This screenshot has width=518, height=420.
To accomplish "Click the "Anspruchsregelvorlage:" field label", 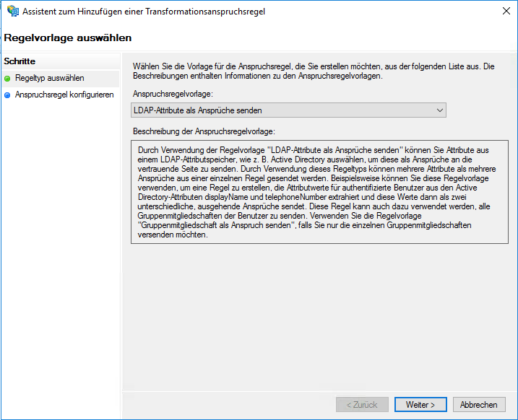I will [x=173, y=94].
